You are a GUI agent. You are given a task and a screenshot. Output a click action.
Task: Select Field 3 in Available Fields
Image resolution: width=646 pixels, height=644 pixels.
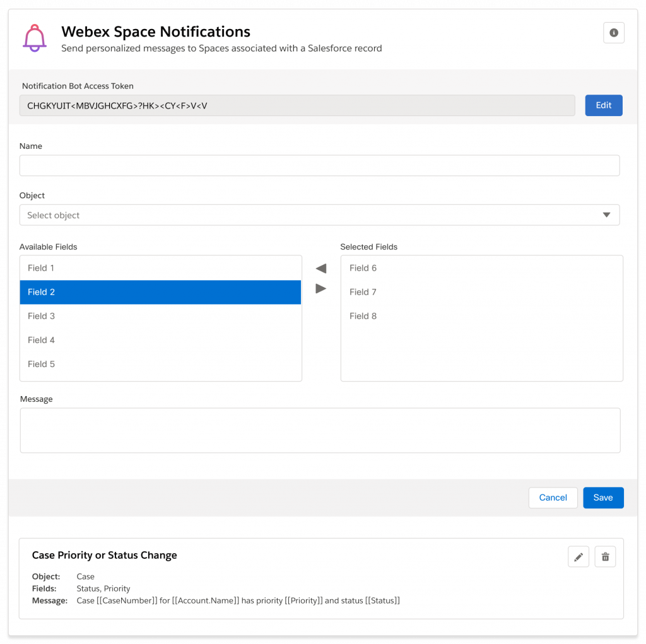coord(161,316)
